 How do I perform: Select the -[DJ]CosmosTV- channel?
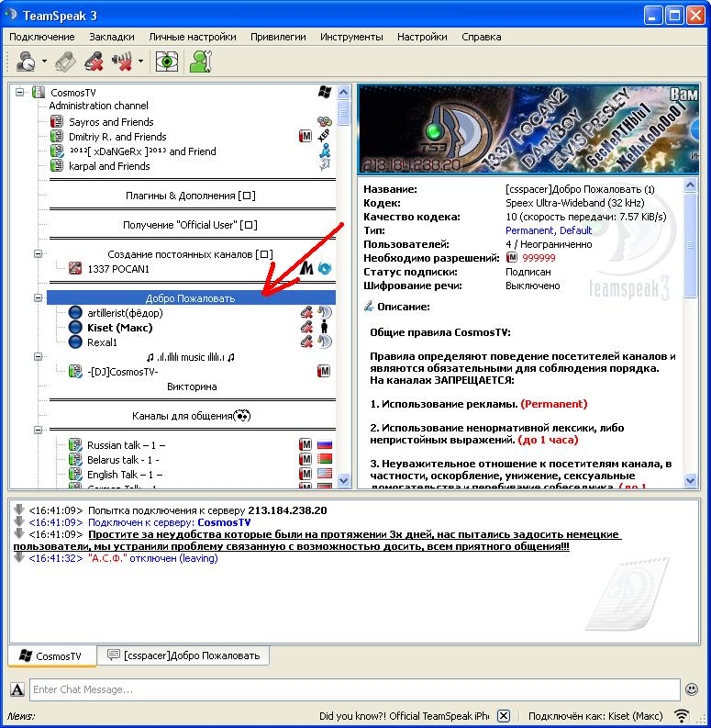point(123,372)
